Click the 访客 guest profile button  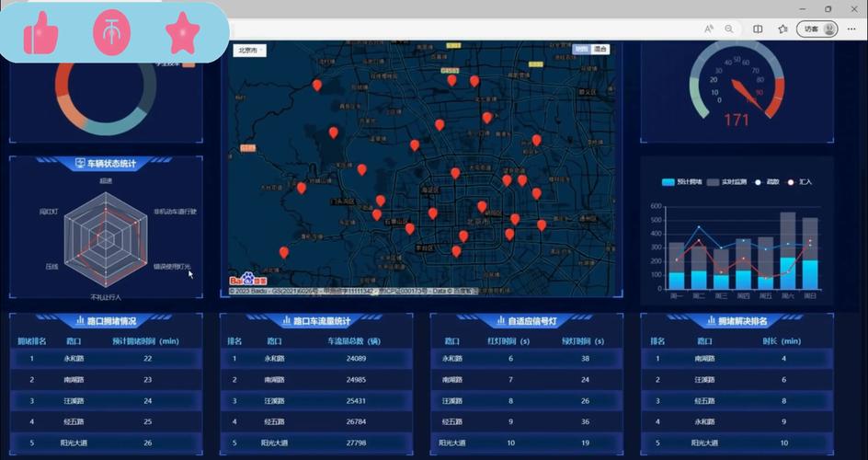pos(817,29)
